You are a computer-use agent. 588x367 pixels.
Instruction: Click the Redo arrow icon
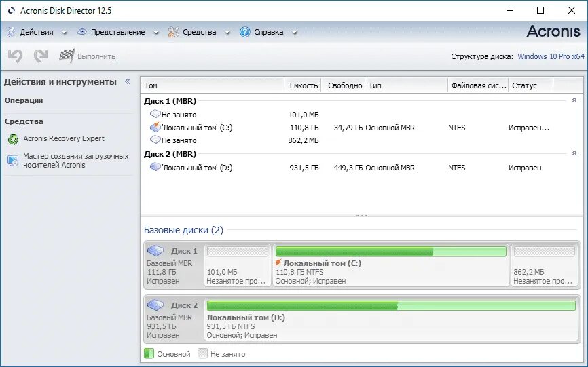coord(41,56)
